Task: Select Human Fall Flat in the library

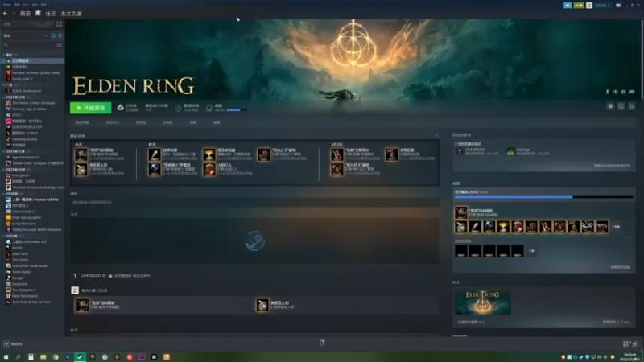Action: (x=33, y=200)
